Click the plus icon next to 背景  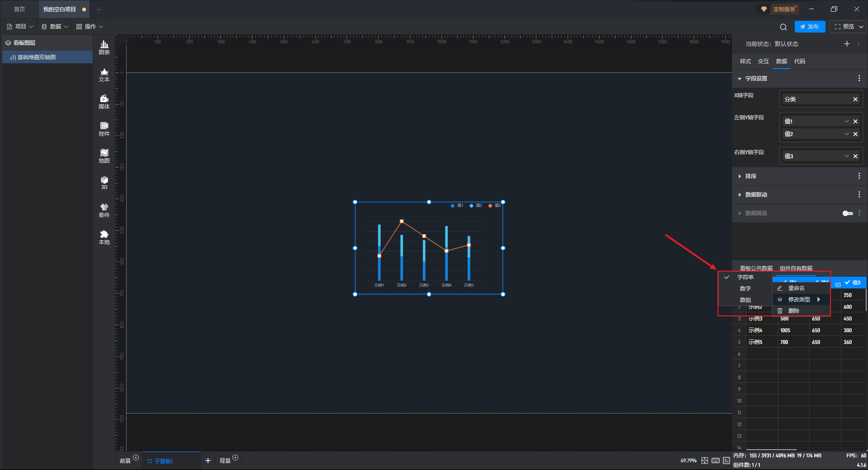coord(235,458)
